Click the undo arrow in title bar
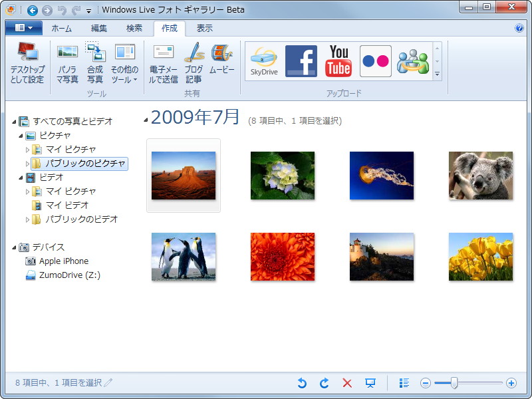 pyautogui.click(x=62, y=11)
